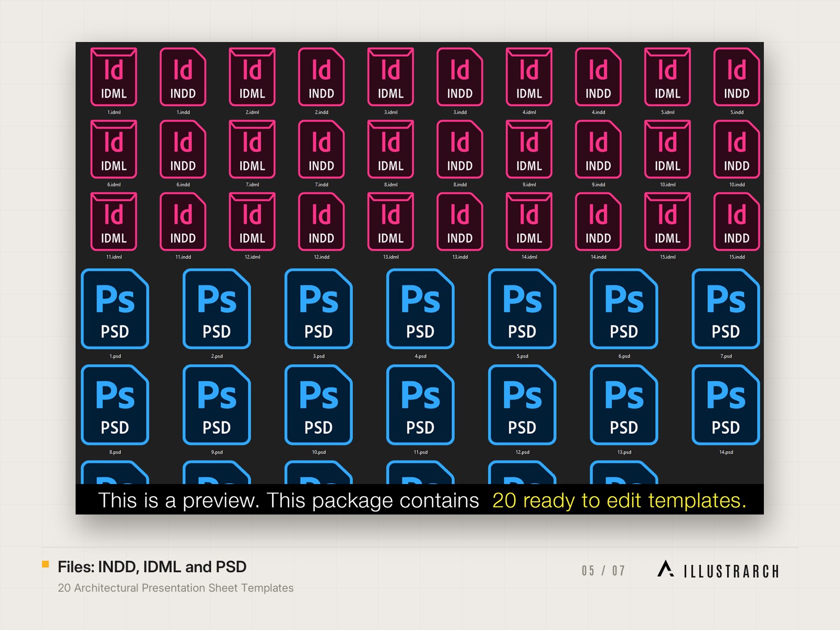Select the 7.indd InDesign file
The height and width of the screenshot is (630, 840).
(321, 149)
